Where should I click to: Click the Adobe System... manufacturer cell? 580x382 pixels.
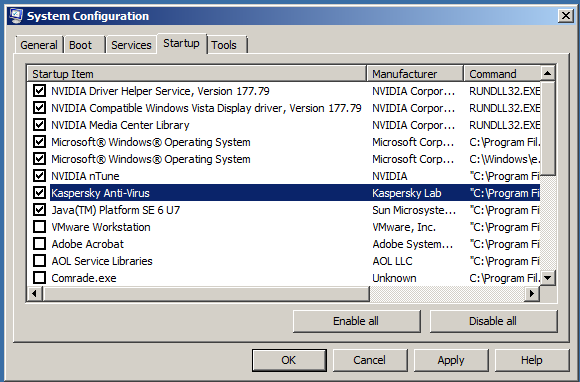pyautogui.click(x=412, y=244)
